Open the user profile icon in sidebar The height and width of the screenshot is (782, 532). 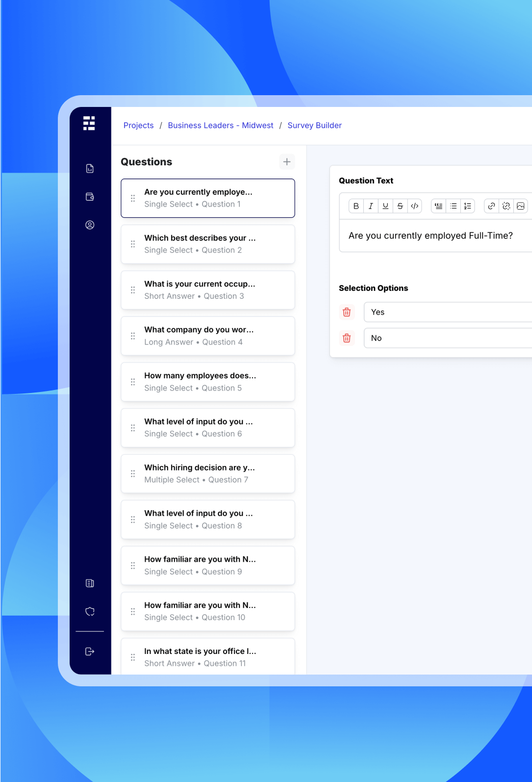pyautogui.click(x=90, y=225)
